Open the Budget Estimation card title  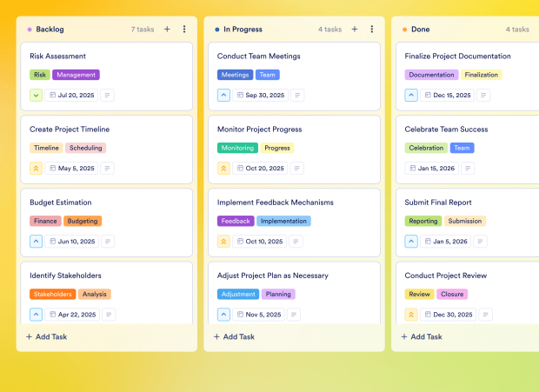61,203
